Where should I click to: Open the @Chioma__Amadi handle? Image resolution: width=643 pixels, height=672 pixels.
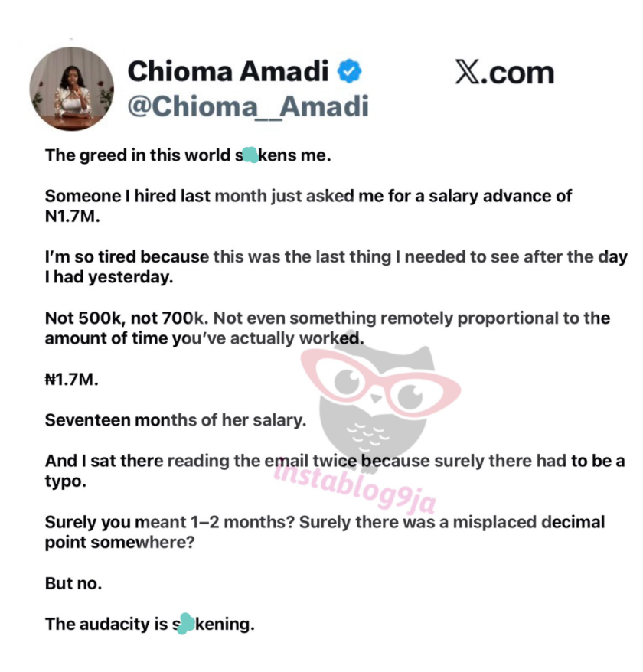[247, 106]
